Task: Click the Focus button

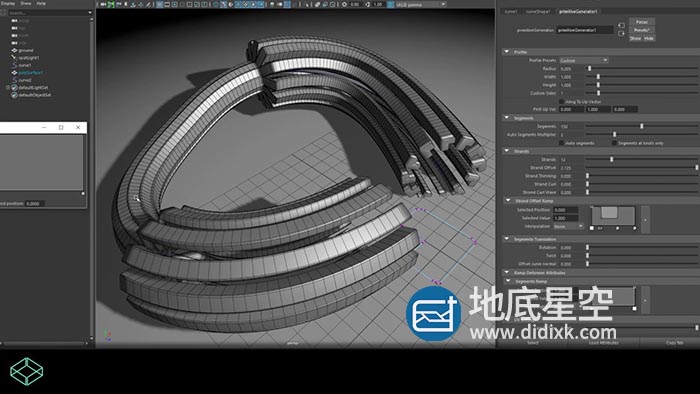Action: click(x=642, y=22)
